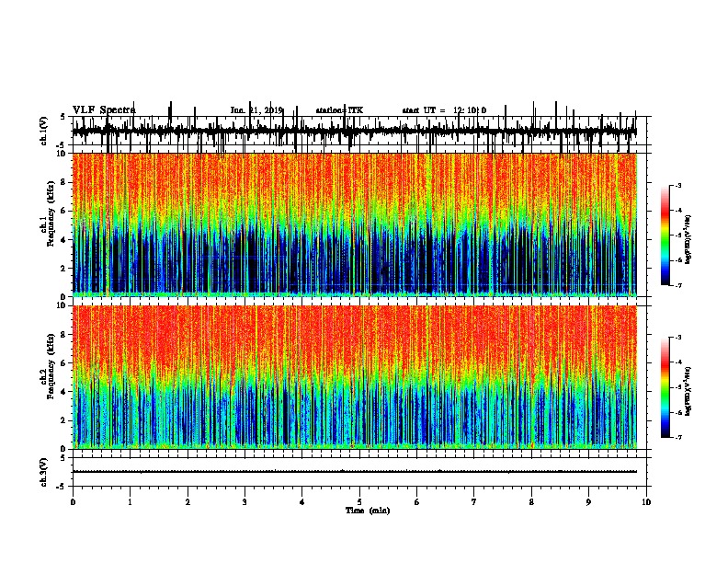
Task: Click the -3 label on ch.1 colorbar
Action: point(677,185)
